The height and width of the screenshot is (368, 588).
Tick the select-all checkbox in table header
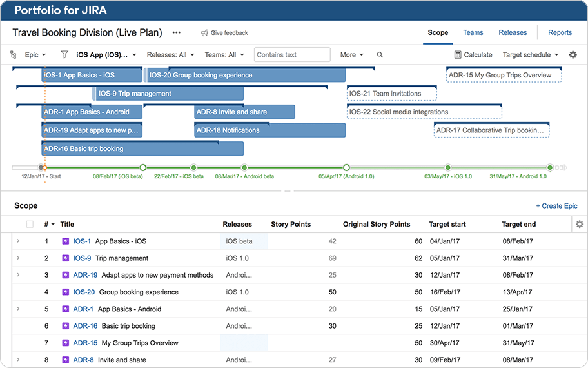click(x=30, y=225)
